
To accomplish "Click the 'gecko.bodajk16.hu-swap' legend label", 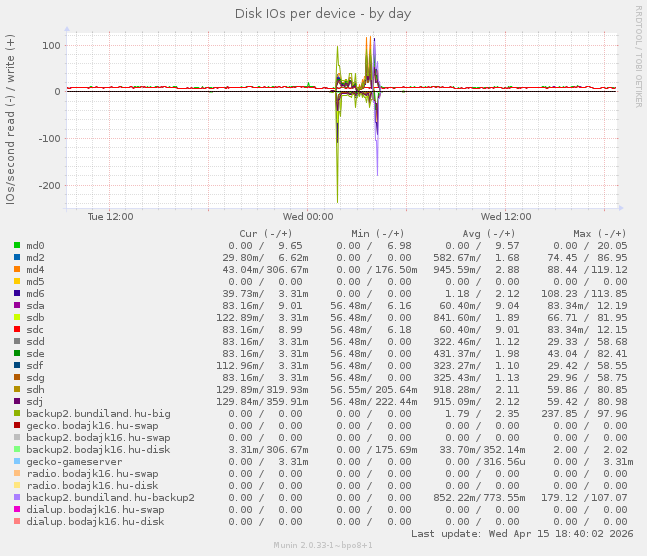I will 92,426.
